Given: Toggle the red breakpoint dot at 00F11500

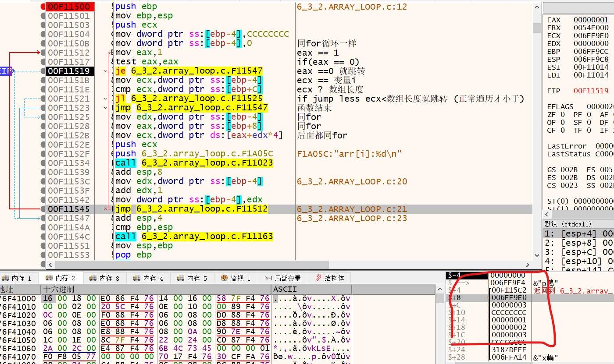Looking at the screenshot, I should (43, 7).
